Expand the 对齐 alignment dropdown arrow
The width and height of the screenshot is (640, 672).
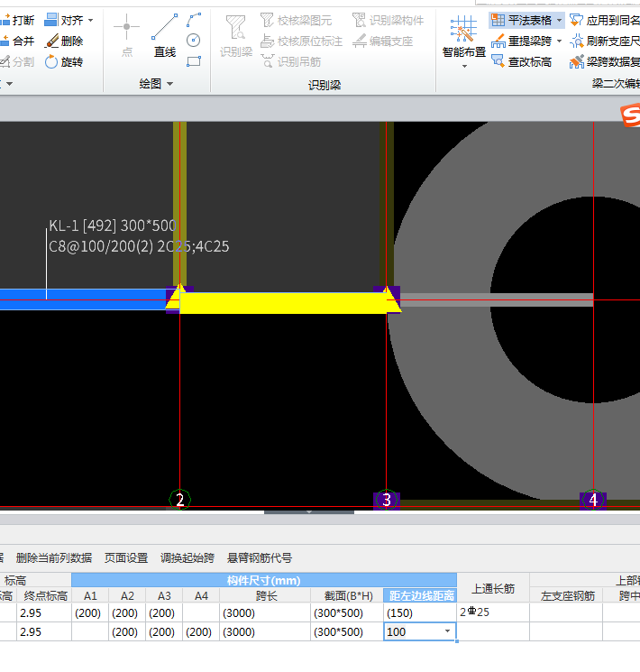point(90,20)
